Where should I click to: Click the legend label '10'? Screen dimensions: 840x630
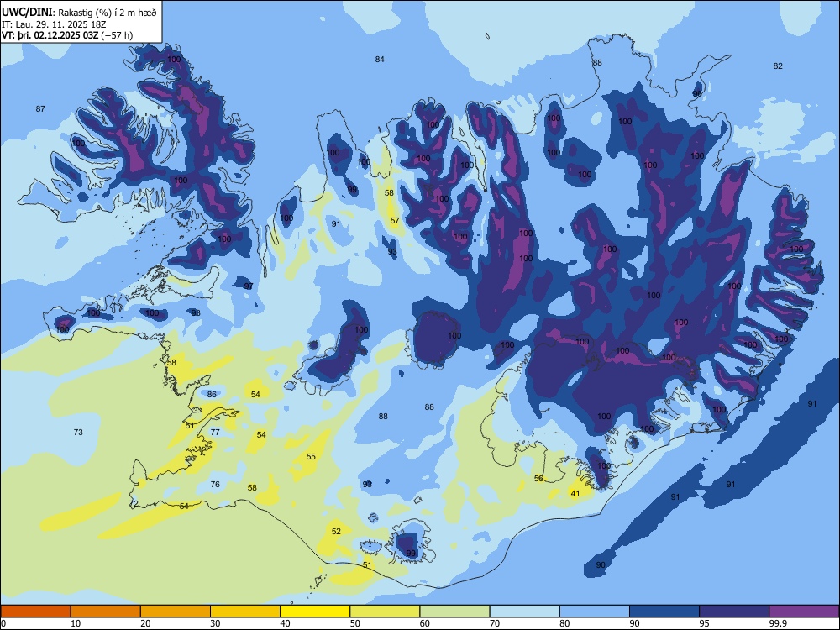76,623
